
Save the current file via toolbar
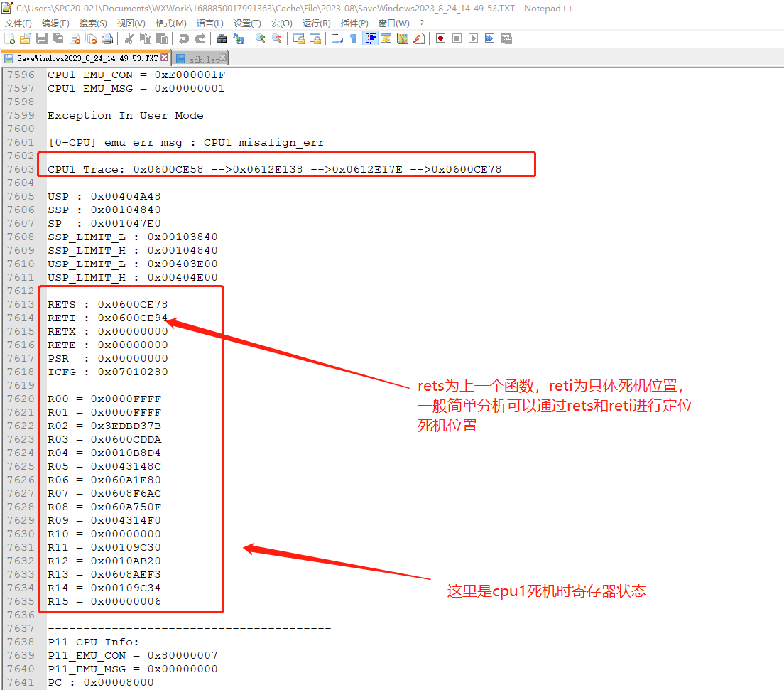[42, 38]
